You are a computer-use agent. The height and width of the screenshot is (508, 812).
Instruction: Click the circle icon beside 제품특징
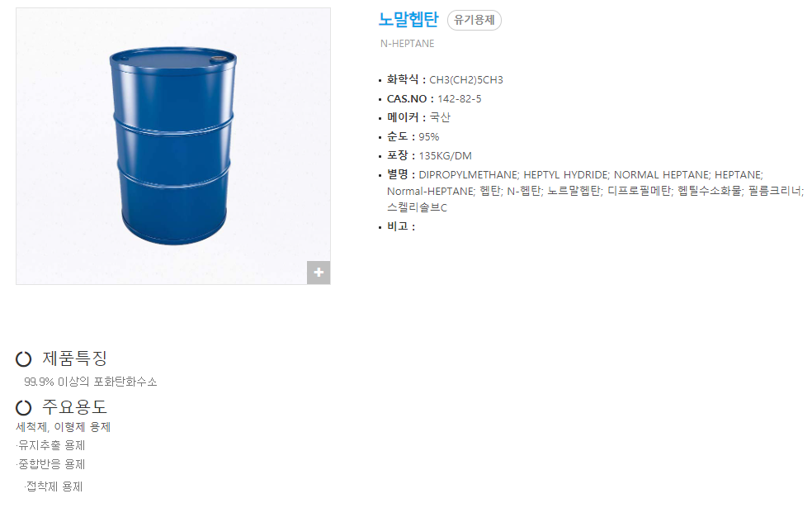23,358
